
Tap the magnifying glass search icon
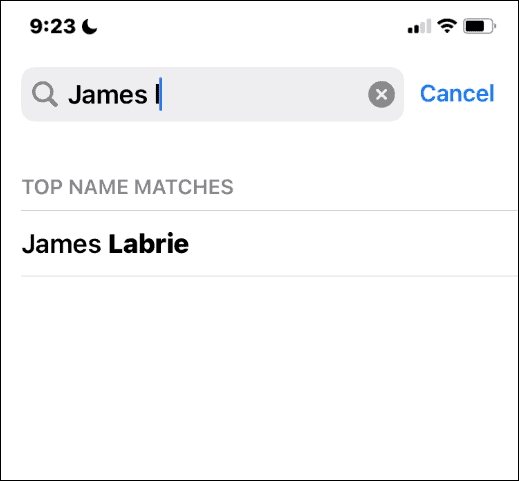point(45,94)
